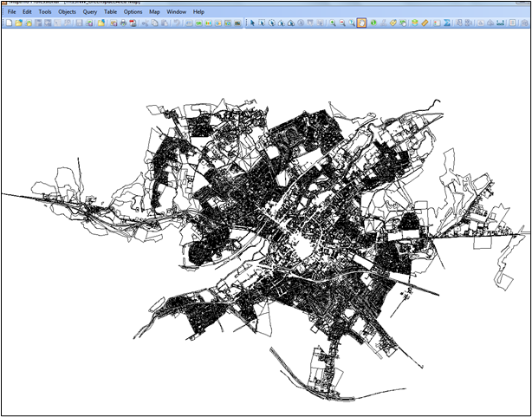Select the Radius Select tool
This screenshot has height=417, width=532.
point(271,23)
